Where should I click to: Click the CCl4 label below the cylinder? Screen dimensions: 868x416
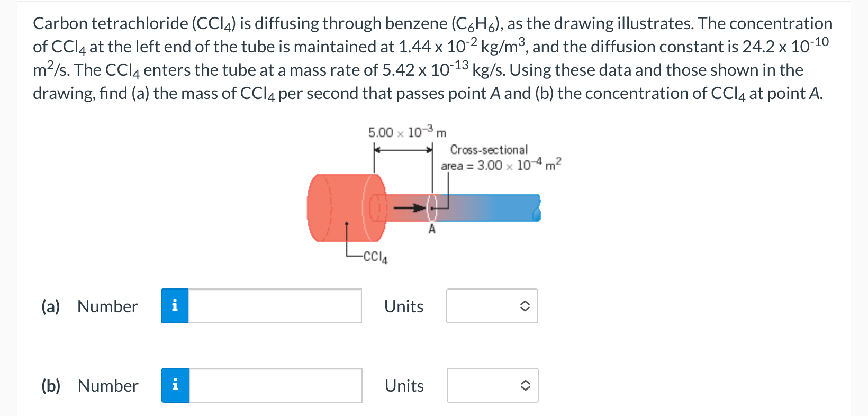pyautogui.click(x=374, y=257)
